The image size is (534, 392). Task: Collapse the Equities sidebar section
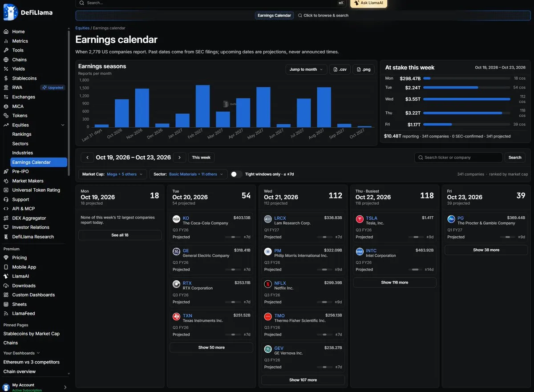tap(63, 125)
